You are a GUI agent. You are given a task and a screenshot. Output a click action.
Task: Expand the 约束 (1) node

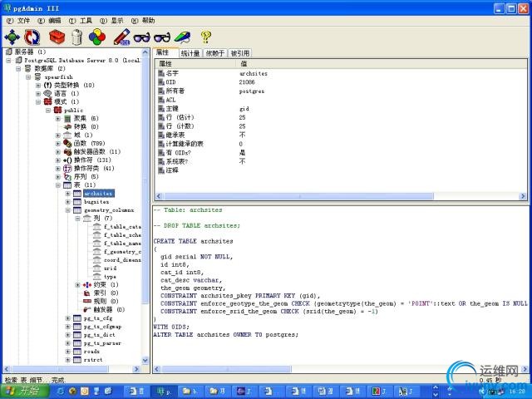tap(77, 284)
